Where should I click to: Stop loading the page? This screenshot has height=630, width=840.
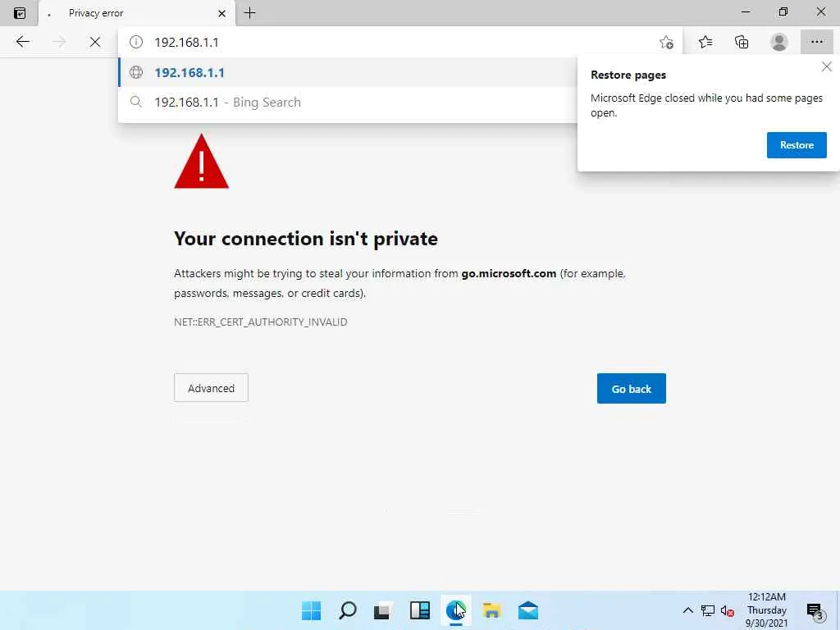coord(95,42)
